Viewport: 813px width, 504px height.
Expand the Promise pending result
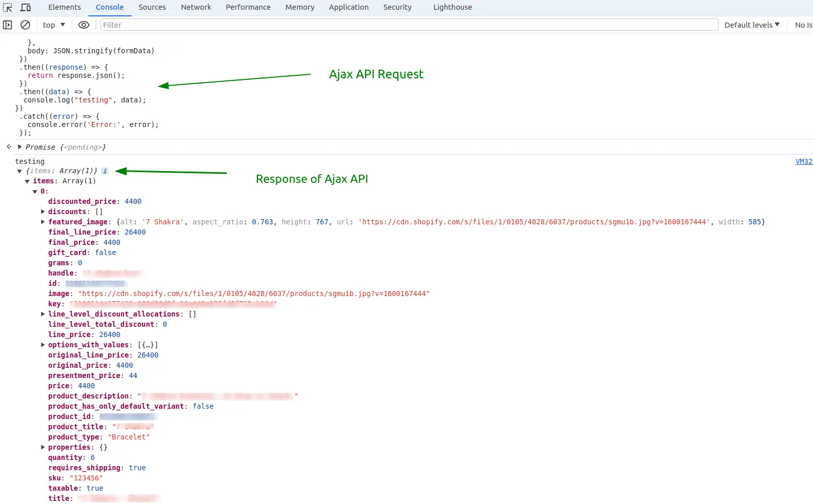click(x=20, y=147)
